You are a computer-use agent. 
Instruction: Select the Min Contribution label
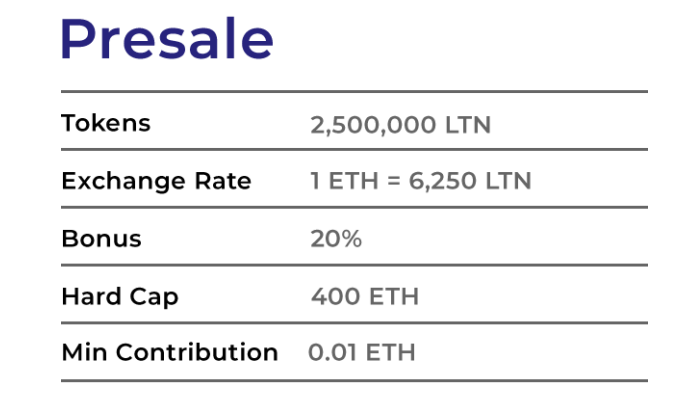tap(170, 352)
